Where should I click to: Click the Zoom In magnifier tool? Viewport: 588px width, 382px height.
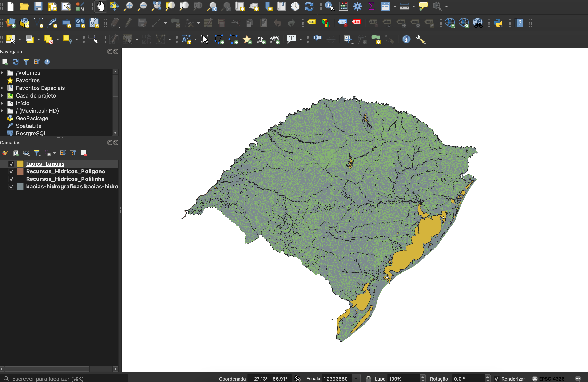(x=128, y=6)
